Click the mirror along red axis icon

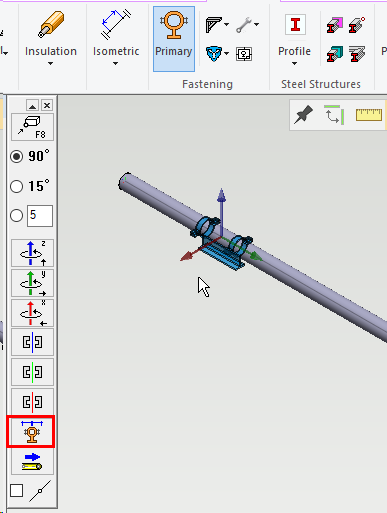[32, 402]
